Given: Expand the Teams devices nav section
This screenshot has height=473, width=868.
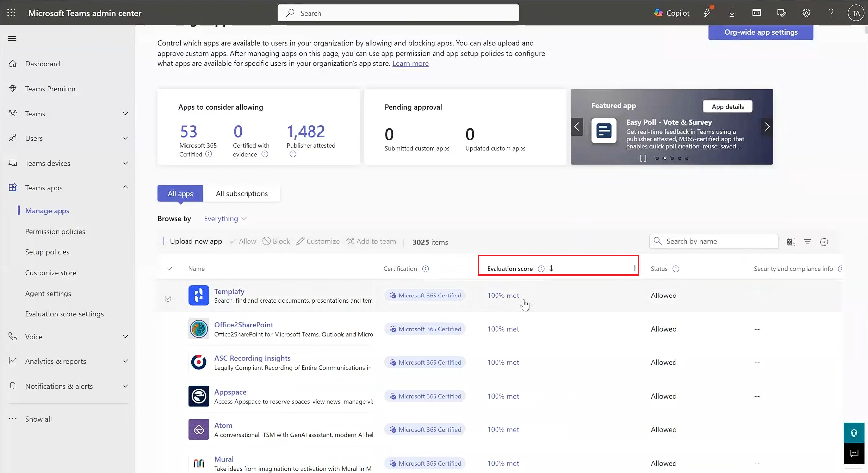Looking at the screenshot, I should tap(125, 163).
